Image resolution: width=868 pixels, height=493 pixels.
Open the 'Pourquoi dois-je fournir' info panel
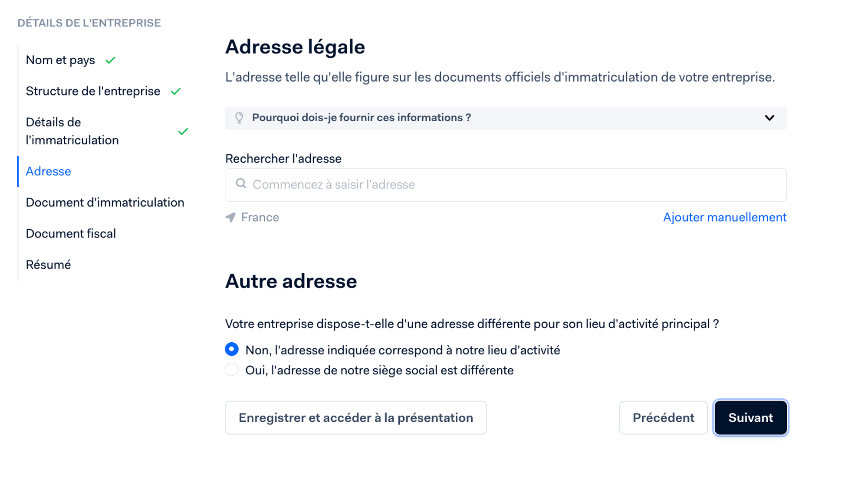pyautogui.click(x=506, y=118)
